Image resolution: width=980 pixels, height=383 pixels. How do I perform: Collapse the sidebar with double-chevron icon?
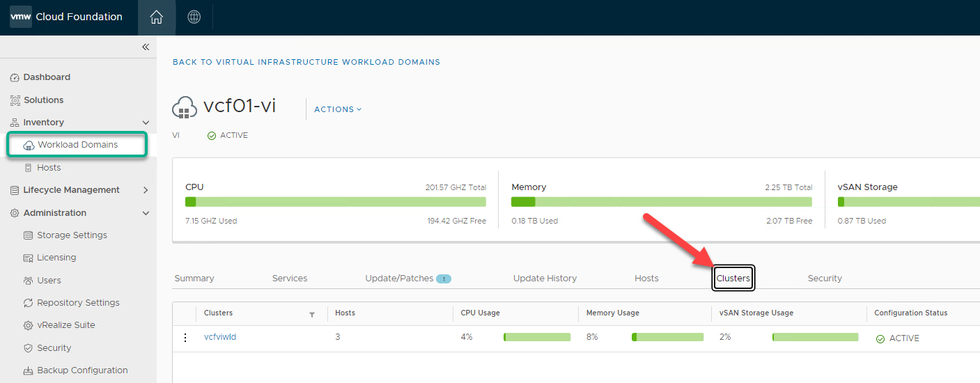click(x=146, y=47)
